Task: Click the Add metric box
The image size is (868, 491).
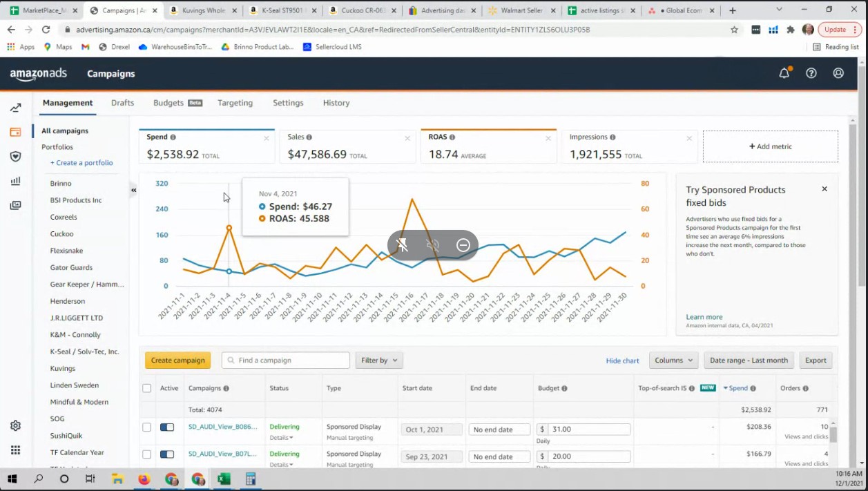Action: click(771, 146)
